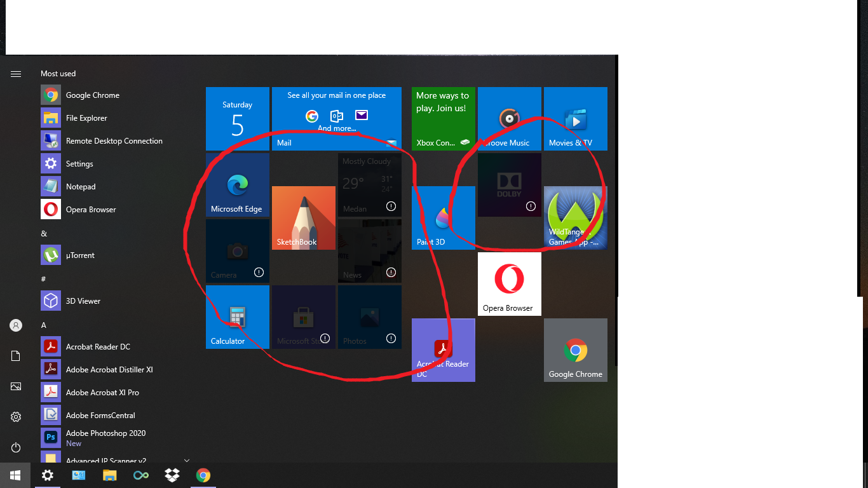Screen dimensions: 868x488
Task: Click the '#' section header
Action: coord(43,280)
